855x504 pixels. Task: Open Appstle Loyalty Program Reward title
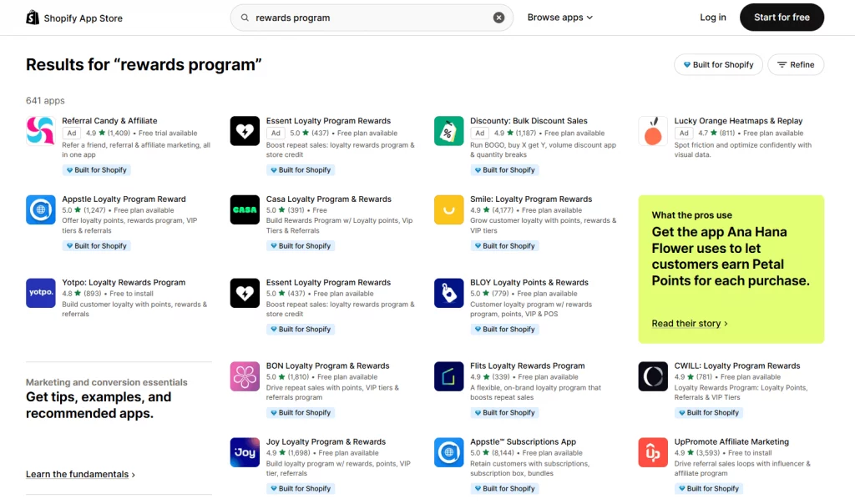(124, 199)
